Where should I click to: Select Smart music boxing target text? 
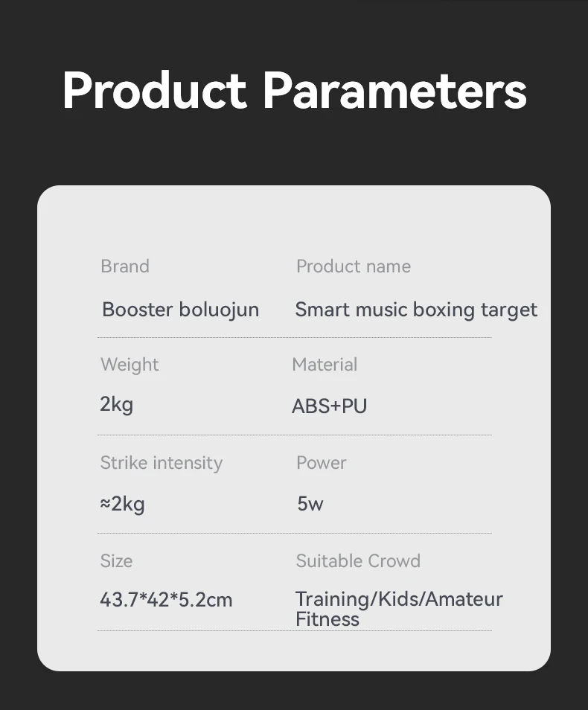(x=416, y=310)
